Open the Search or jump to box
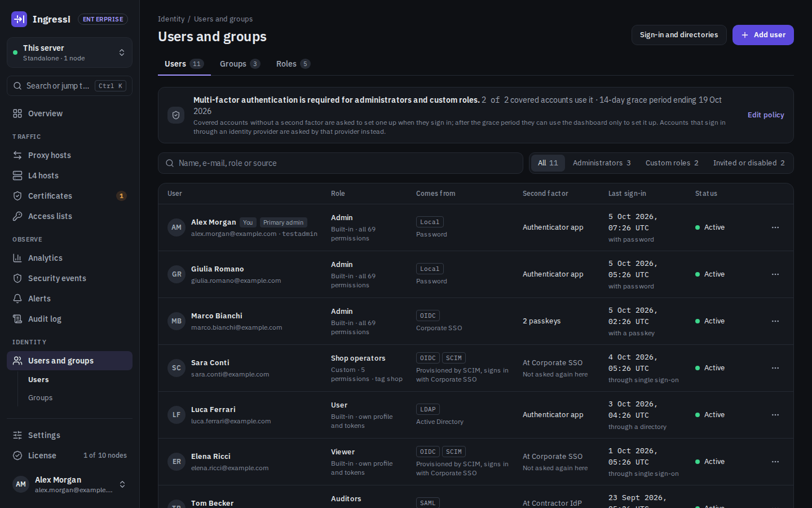This screenshot has width=812, height=508. point(69,86)
